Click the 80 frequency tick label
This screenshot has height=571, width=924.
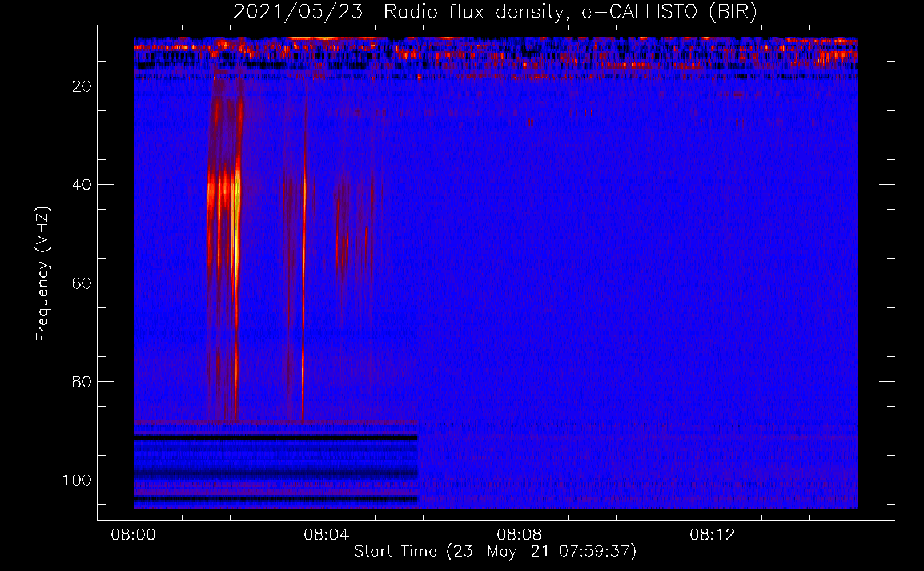tap(82, 382)
